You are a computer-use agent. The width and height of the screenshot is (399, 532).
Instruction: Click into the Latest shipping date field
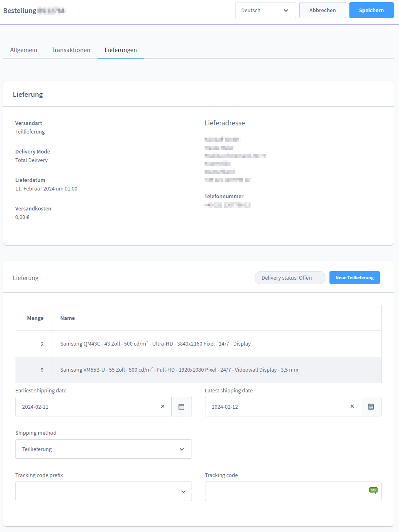coord(277,407)
